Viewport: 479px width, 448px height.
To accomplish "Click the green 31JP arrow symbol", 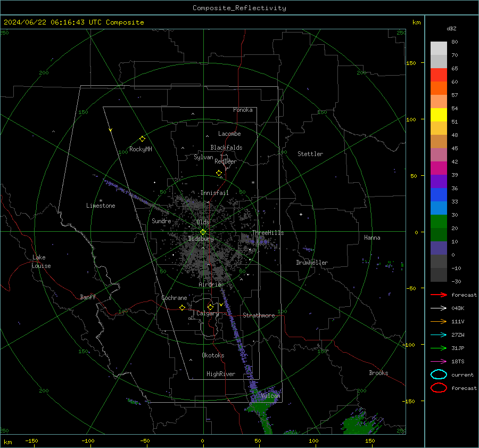I will tap(439, 348).
